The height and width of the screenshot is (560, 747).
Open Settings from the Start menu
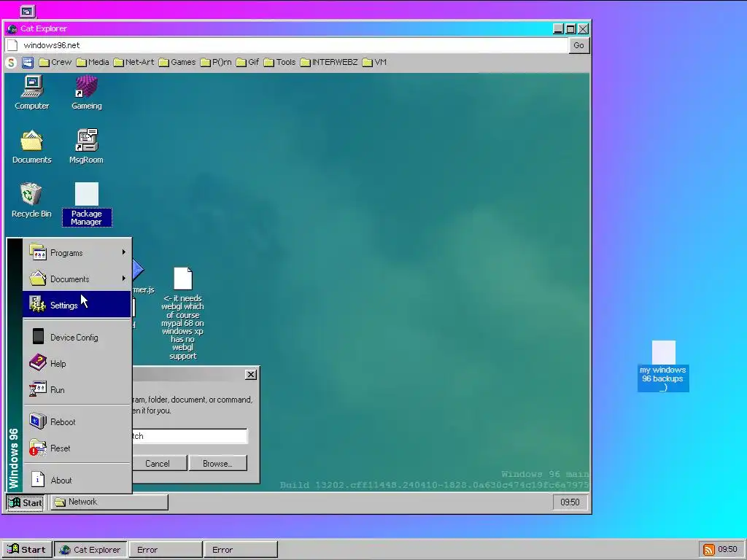point(77,305)
